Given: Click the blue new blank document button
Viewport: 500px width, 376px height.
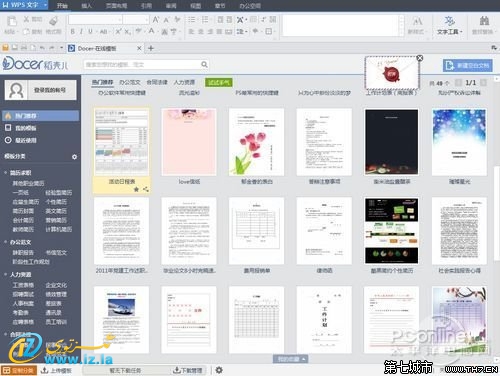Looking at the screenshot, I should tap(468, 65).
